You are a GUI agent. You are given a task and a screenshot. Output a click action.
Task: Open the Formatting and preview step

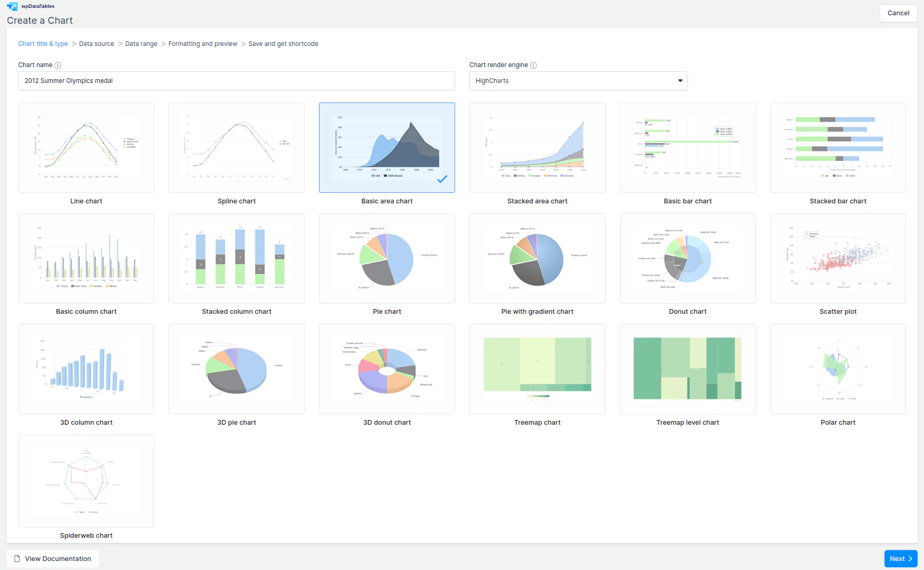click(202, 44)
